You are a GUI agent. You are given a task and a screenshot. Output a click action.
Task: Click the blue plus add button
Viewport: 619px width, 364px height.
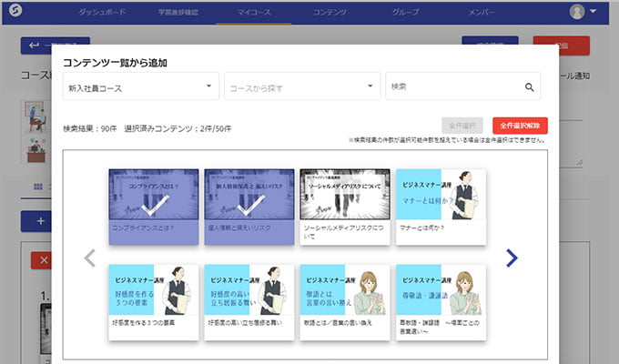tap(36, 221)
